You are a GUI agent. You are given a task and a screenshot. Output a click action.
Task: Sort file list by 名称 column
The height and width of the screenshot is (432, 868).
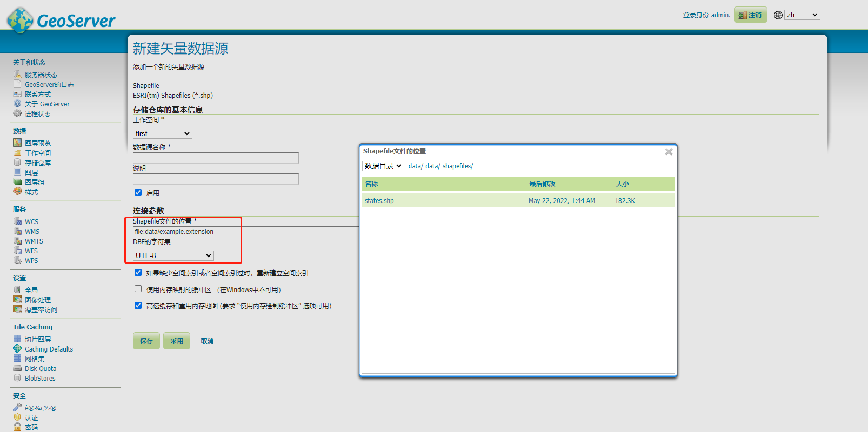[371, 184]
